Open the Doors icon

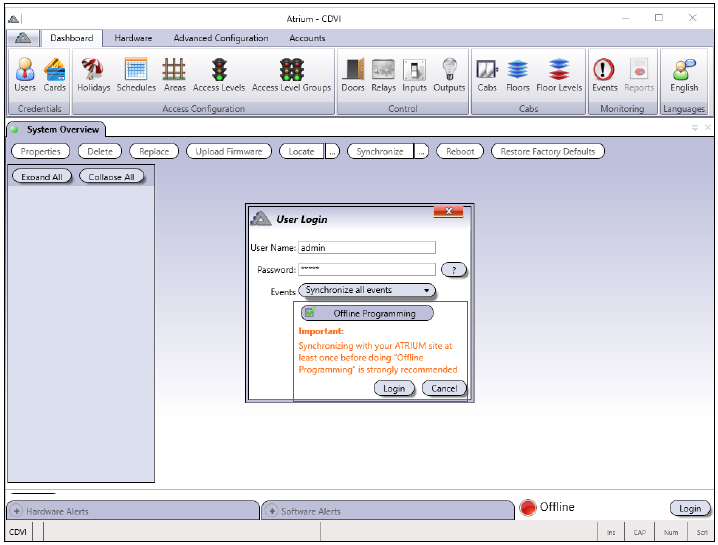(353, 75)
